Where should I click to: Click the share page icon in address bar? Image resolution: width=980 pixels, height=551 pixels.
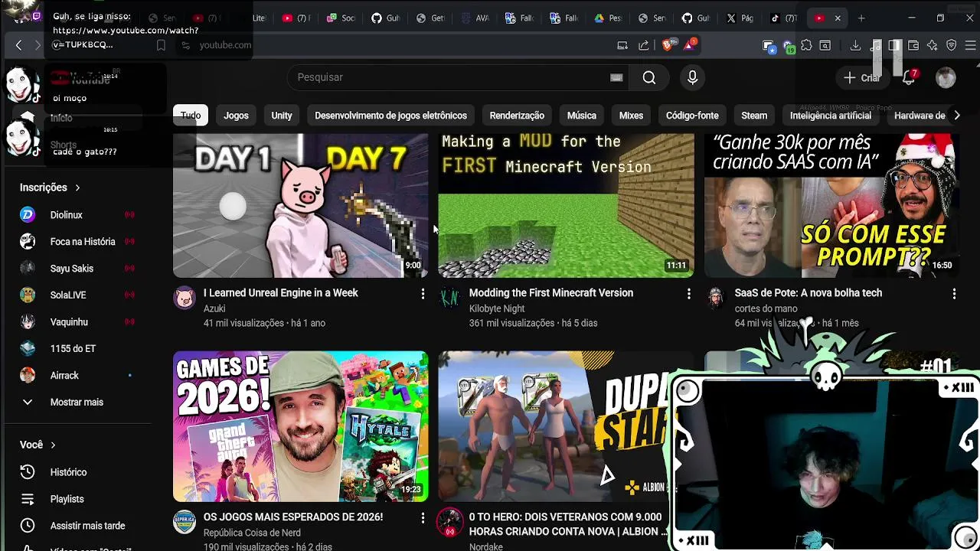(644, 45)
